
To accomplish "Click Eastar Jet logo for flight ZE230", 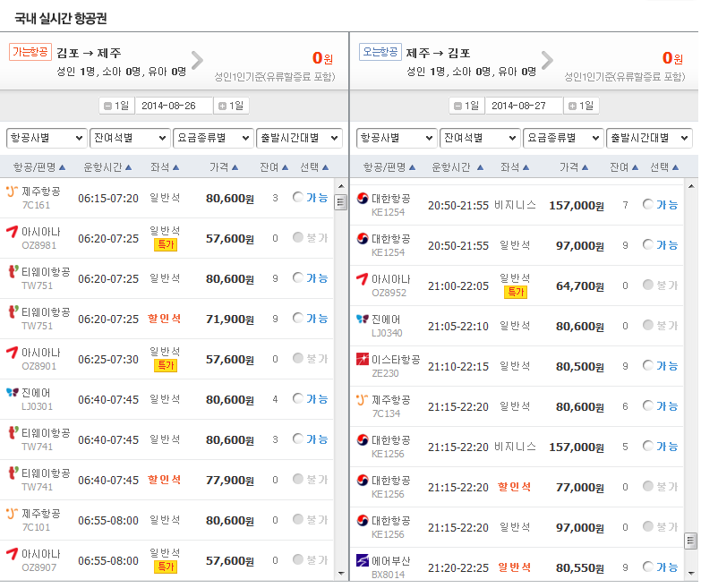I will 362,359.
